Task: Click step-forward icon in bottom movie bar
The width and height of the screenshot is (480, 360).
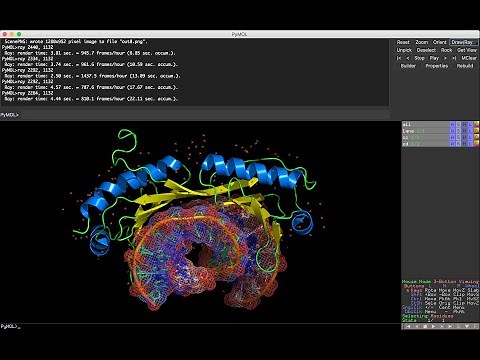Action: [x=442, y=326]
